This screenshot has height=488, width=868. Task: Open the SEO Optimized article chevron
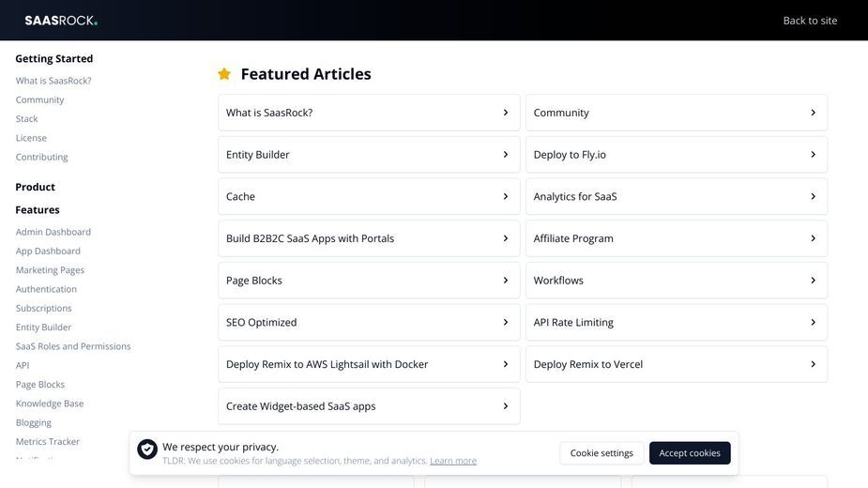tap(506, 323)
